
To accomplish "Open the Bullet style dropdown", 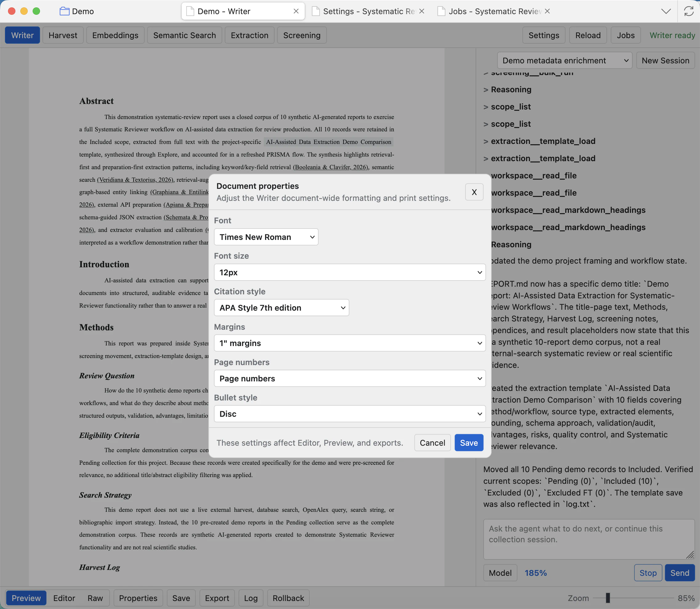I will [350, 414].
